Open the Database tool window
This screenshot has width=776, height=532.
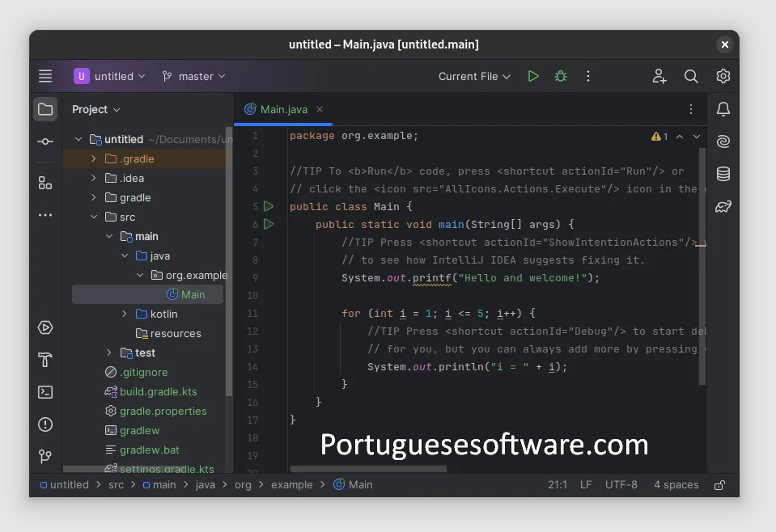[723, 173]
